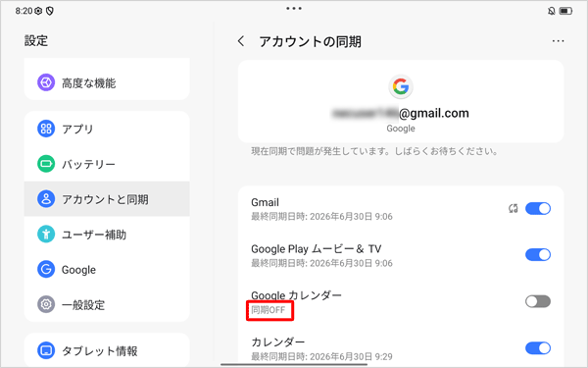Tap the ユーザー補助 accessibility icon
This screenshot has width=588, height=368.
point(46,235)
